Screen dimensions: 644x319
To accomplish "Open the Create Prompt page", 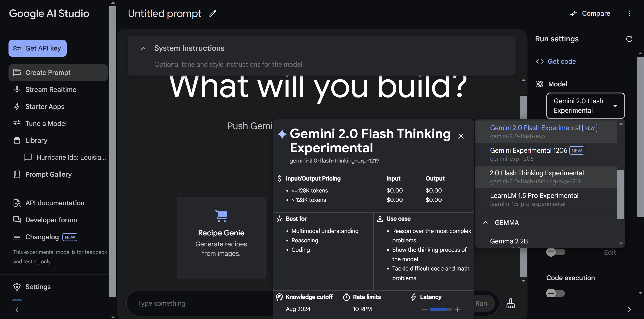I will pyautogui.click(x=58, y=73).
